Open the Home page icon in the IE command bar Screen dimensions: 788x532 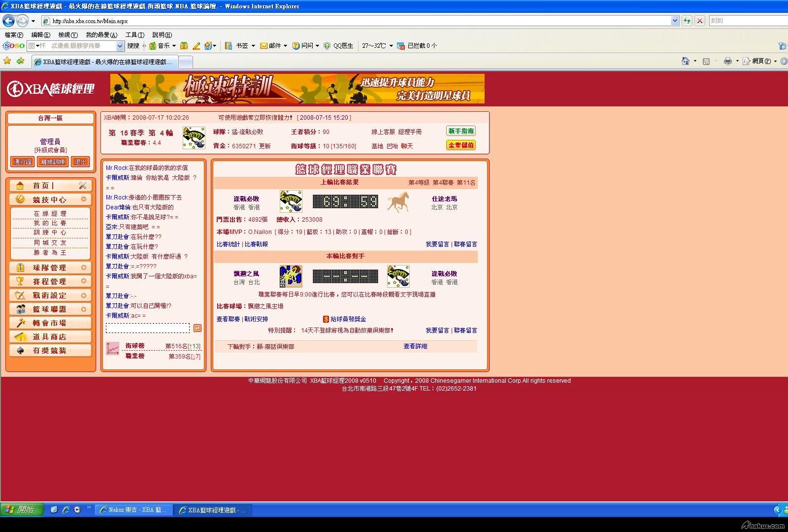[685, 61]
